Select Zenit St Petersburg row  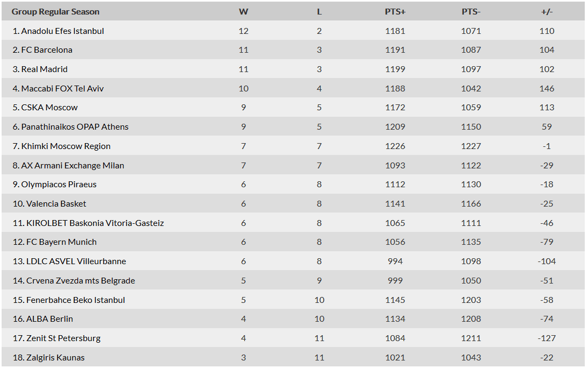[x=293, y=338]
